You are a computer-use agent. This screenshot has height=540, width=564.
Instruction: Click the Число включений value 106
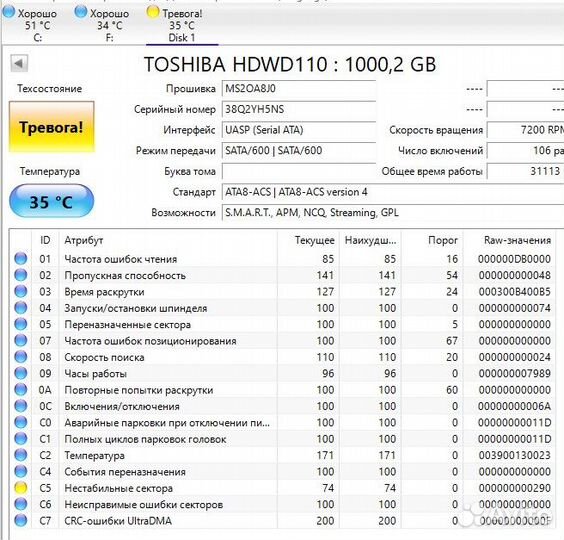tap(526, 150)
